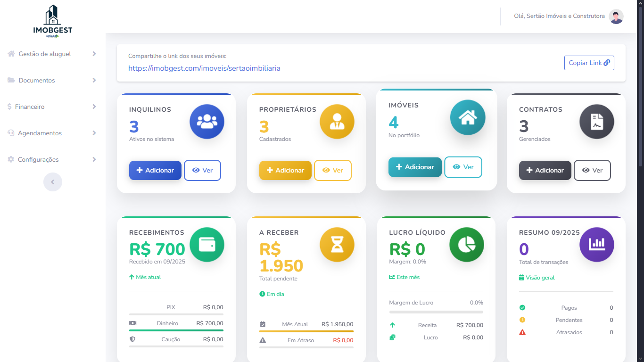
Task: View the Inquilinos list
Action: [x=202, y=170]
